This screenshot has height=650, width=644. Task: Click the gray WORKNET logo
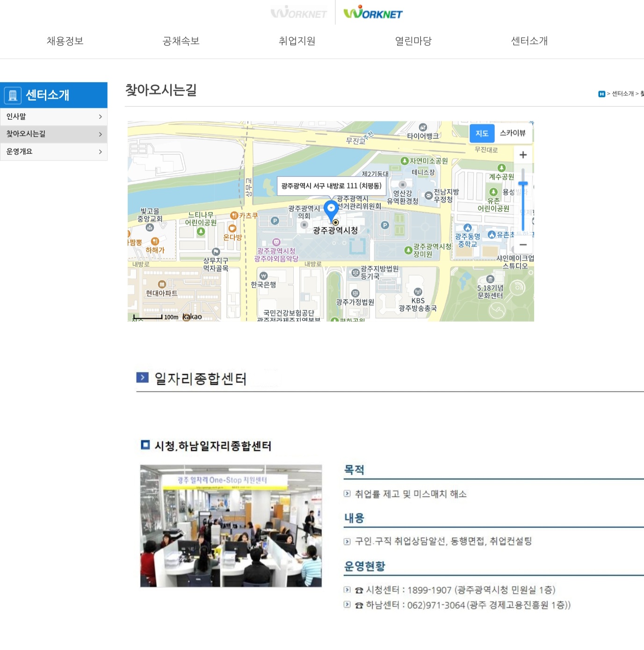pos(298,13)
